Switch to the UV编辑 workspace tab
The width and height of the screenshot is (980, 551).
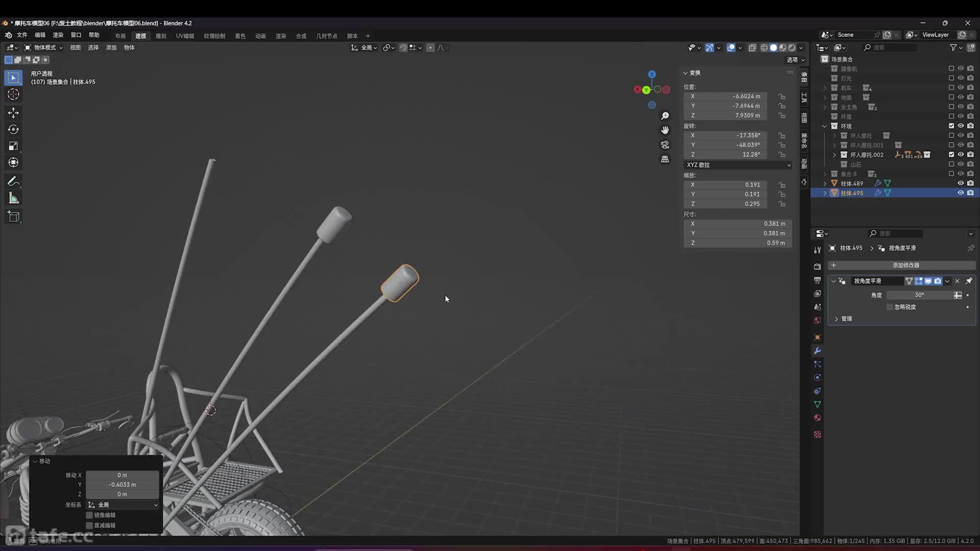pyautogui.click(x=185, y=36)
